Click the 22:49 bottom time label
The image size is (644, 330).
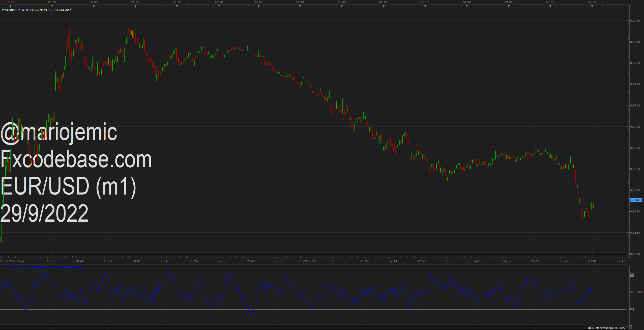[x=251, y=261]
